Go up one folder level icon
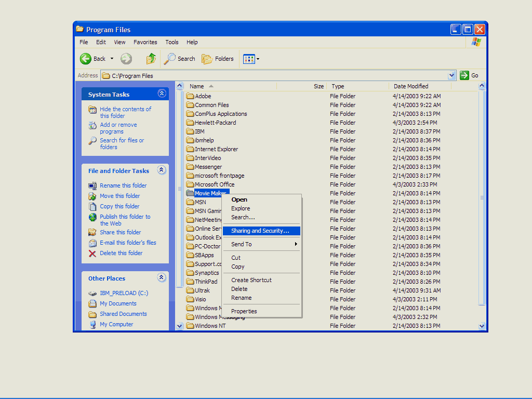Screen dimensions: 532x399 [151, 59]
